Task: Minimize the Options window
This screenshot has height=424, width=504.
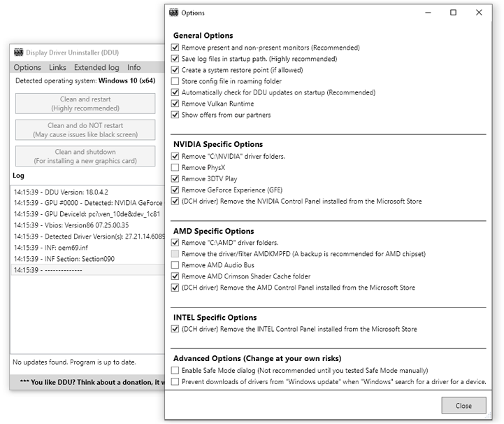Action: point(428,13)
